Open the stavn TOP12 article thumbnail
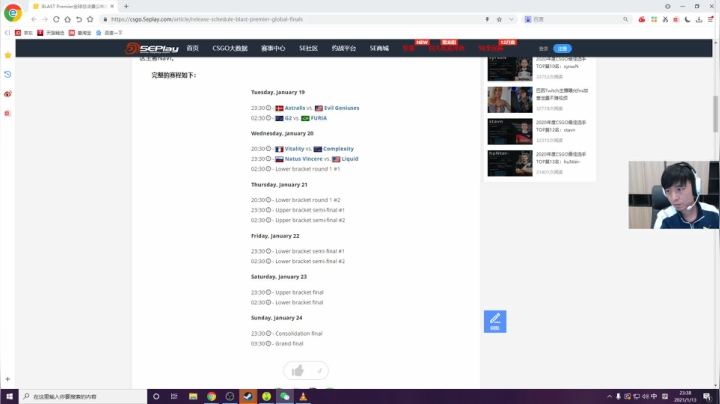Viewport: 720px width, 404px height. point(510,131)
